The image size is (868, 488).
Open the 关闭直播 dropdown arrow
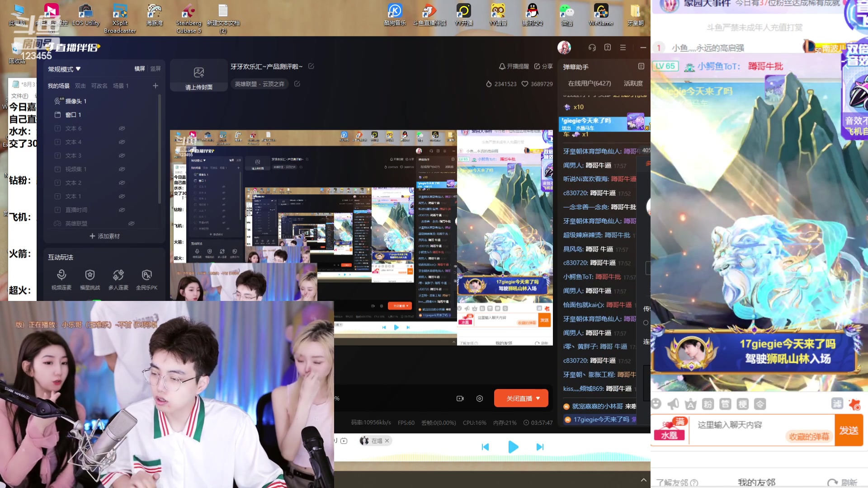click(538, 399)
